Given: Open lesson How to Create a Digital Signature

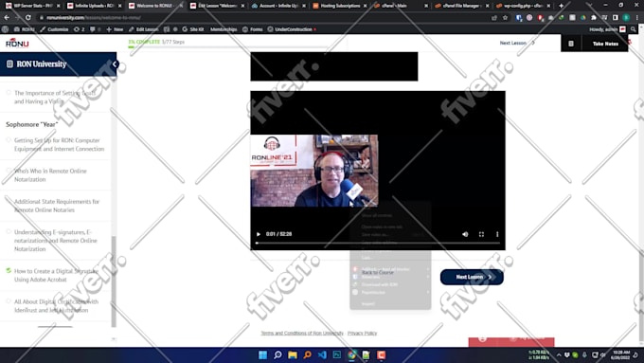Looking at the screenshot, I should click(56, 276).
